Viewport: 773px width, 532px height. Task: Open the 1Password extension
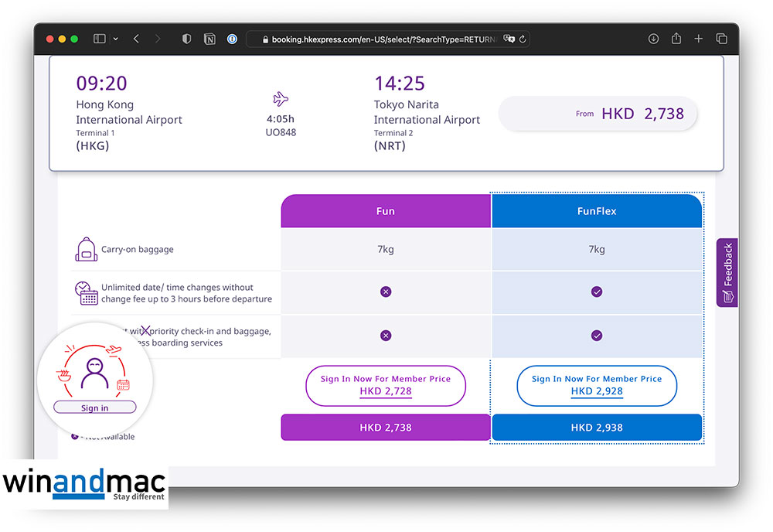tap(232, 39)
